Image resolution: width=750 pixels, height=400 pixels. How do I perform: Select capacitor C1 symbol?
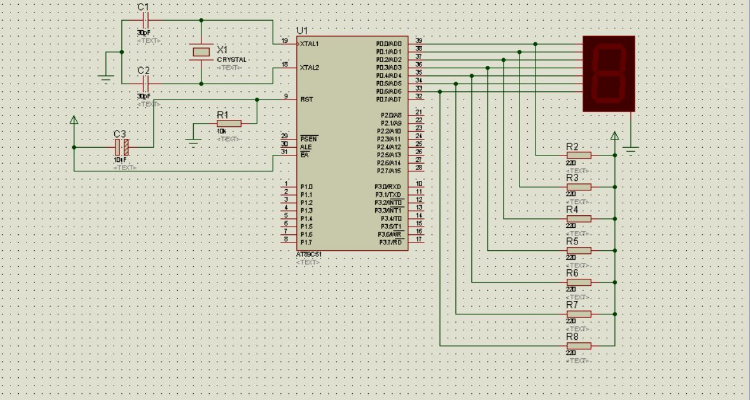(143, 22)
